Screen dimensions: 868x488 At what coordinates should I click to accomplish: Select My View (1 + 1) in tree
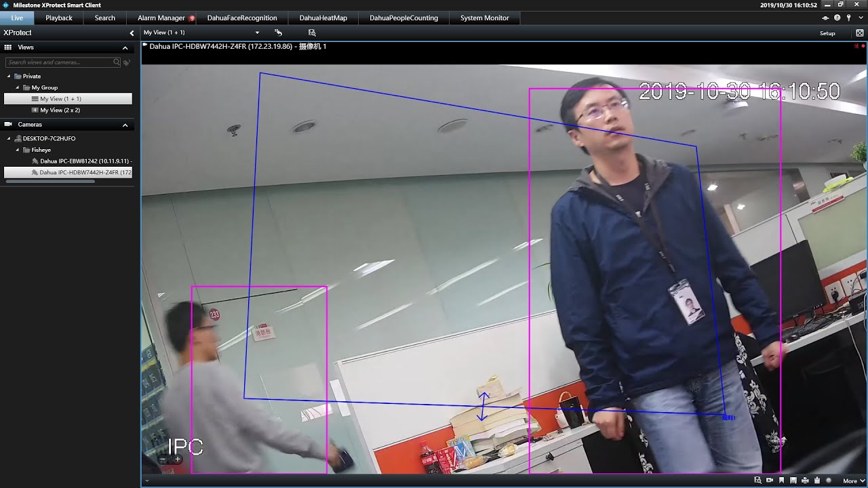click(x=68, y=99)
